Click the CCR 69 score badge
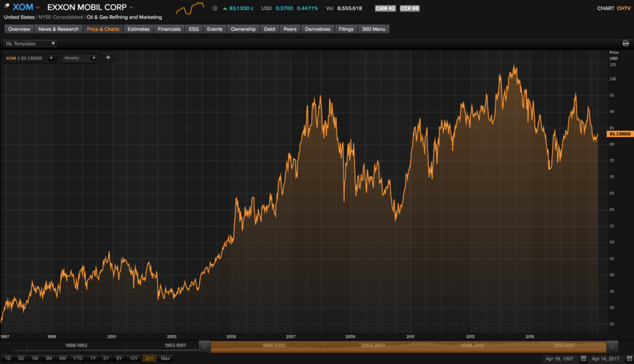 (409, 9)
